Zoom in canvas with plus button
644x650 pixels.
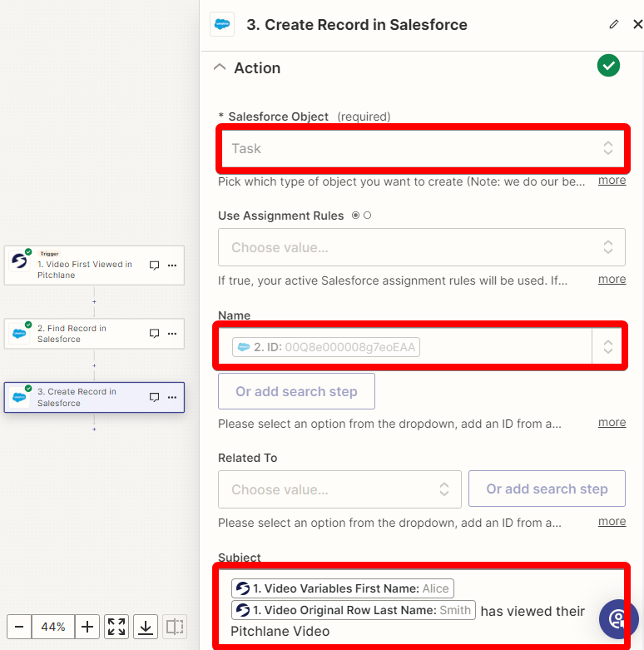[x=87, y=627]
